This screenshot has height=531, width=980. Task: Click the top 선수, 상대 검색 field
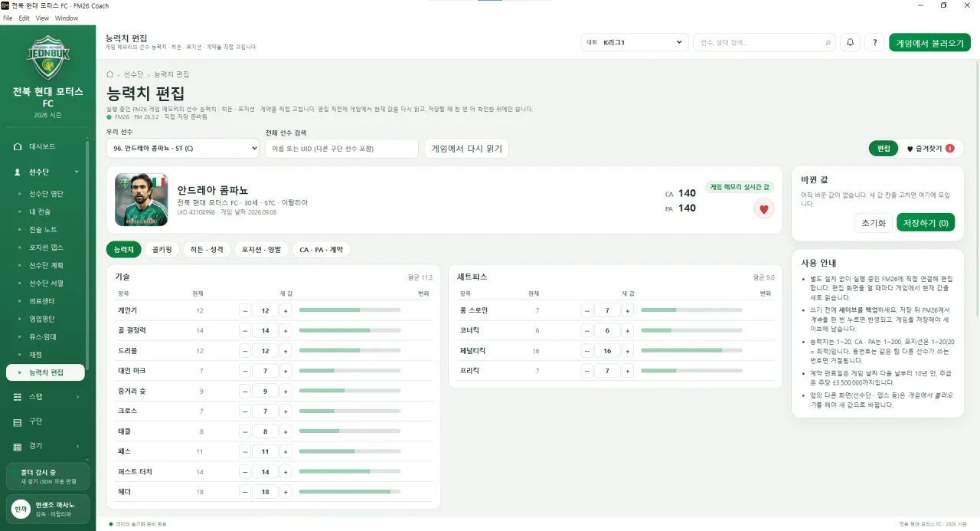764,43
